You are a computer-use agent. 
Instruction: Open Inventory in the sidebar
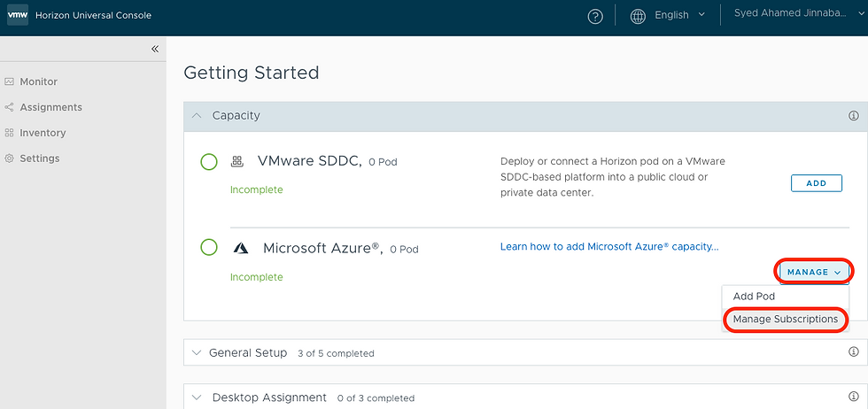(x=43, y=133)
